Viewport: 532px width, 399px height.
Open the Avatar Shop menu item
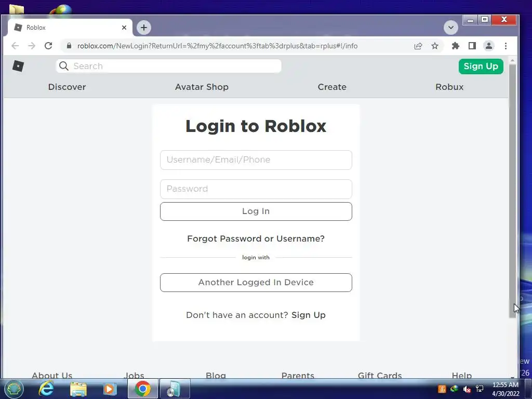point(202,87)
